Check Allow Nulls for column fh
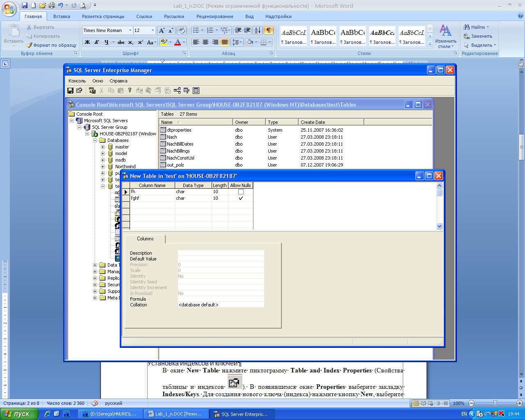 (241, 192)
